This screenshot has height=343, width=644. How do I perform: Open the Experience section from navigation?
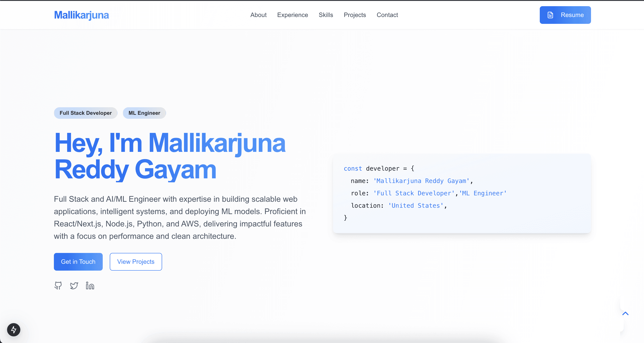(292, 15)
